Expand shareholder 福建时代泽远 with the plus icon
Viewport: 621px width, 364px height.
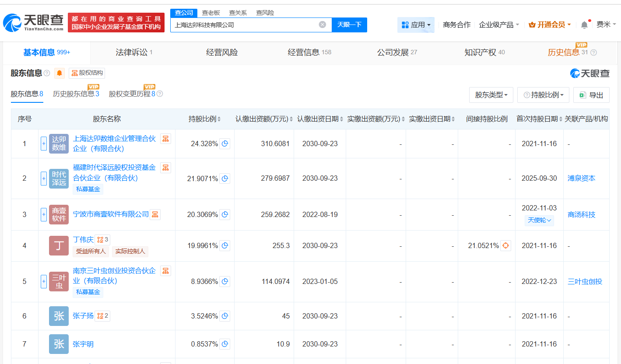pos(43,178)
